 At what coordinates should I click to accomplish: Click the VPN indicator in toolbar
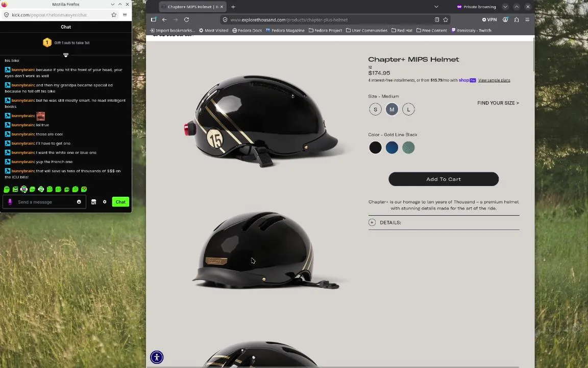click(x=489, y=19)
